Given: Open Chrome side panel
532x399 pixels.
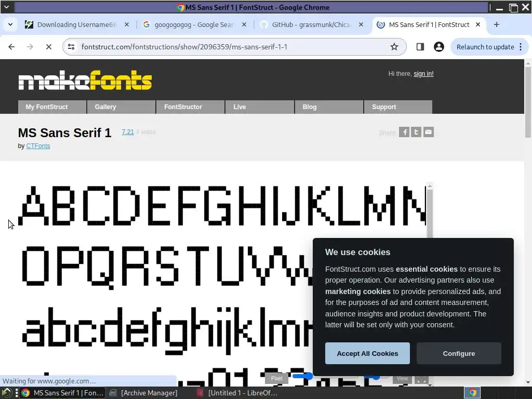Looking at the screenshot, I should (x=420, y=47).
